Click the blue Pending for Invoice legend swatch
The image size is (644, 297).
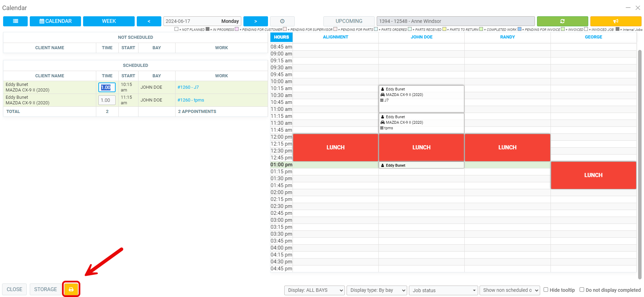tap(519, 29)
